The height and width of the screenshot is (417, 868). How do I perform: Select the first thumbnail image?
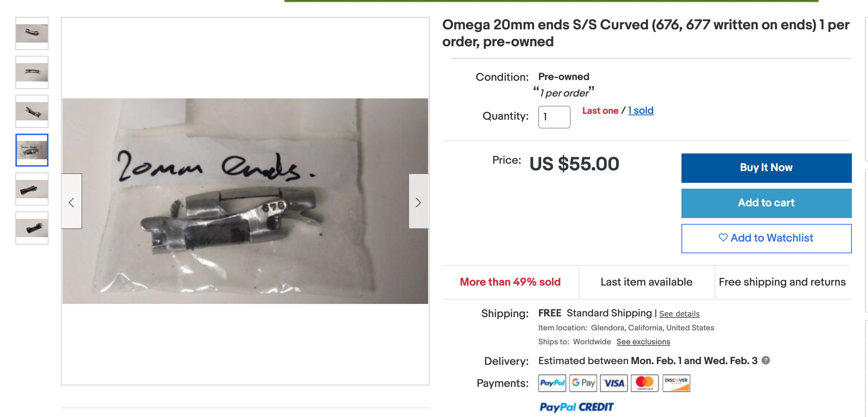pyautogui.click(x=32, y=33)
